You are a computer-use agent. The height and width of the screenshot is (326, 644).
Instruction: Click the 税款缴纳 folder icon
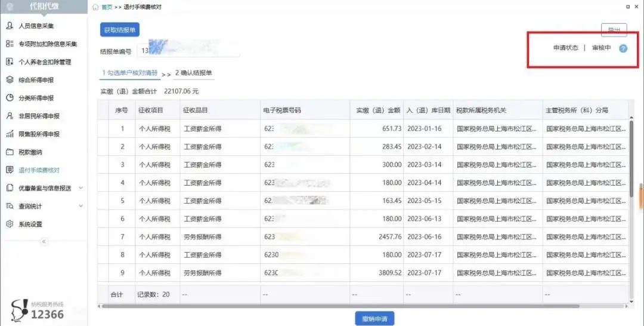click(10, 152)
